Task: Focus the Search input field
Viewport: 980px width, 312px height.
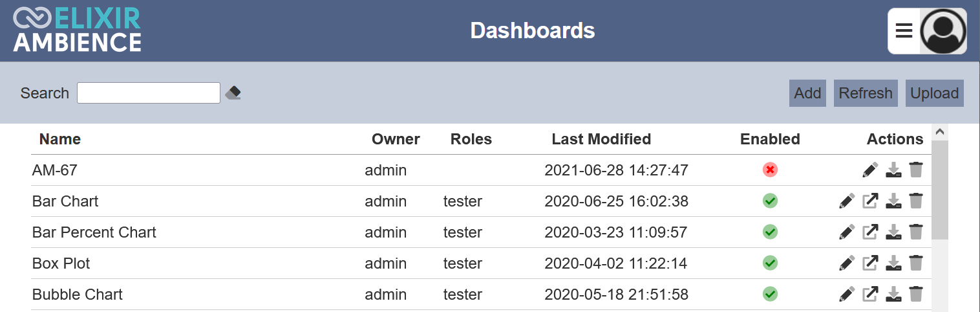Action: click(149, 93)
